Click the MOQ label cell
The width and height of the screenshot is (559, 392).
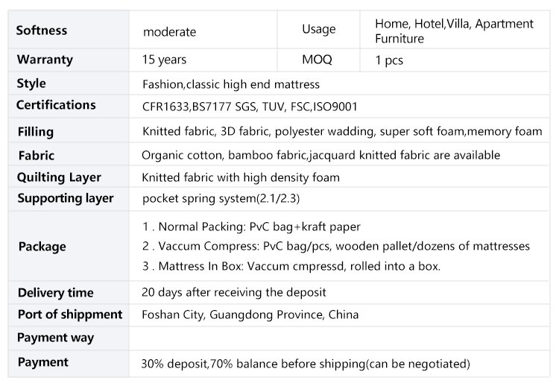317,60
